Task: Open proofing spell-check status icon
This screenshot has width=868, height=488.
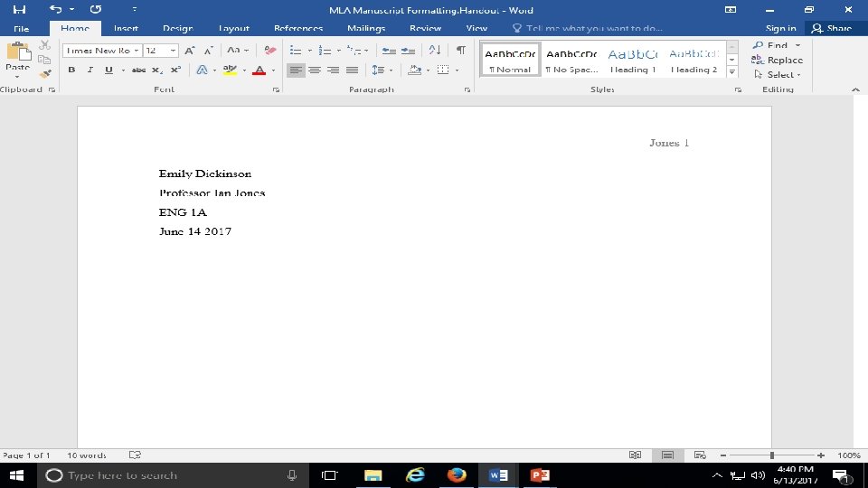Action: [135, 455]
